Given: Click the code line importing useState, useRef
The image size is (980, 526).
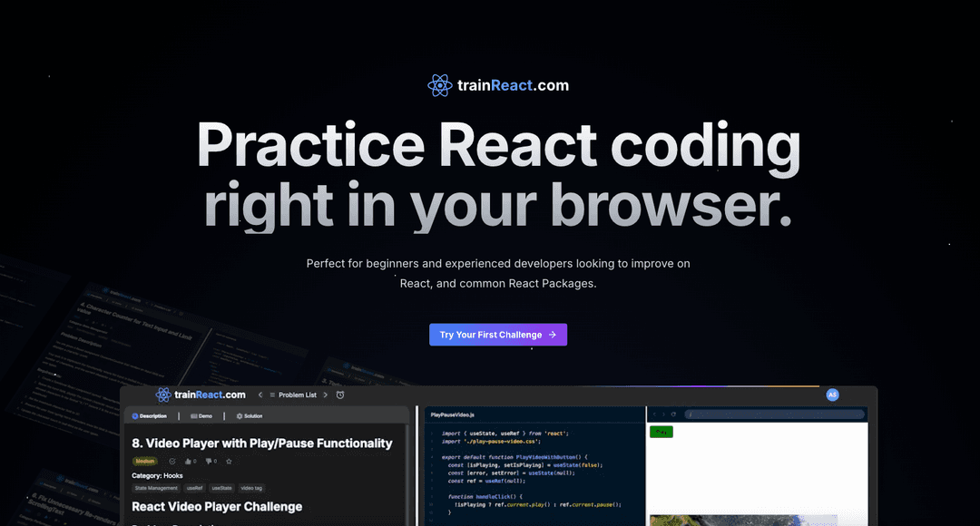Looking at the screenshot, I should (505, 433).
